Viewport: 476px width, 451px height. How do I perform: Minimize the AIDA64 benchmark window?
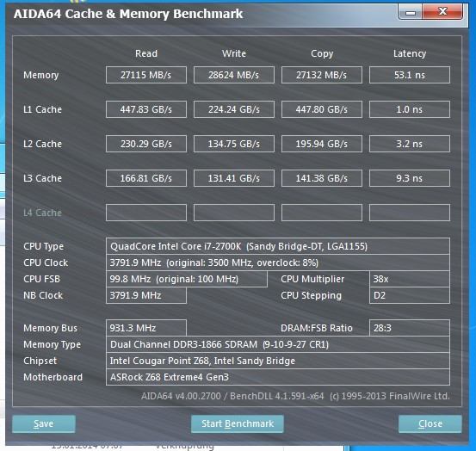pyautogui.click(x=410, y=12)
